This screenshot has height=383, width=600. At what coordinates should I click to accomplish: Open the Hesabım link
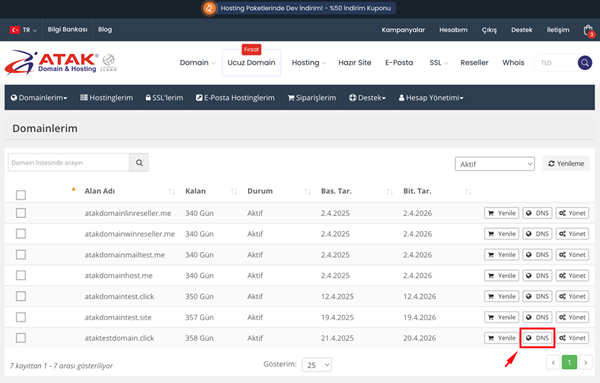pyautogui.click(x=453, y=30)
